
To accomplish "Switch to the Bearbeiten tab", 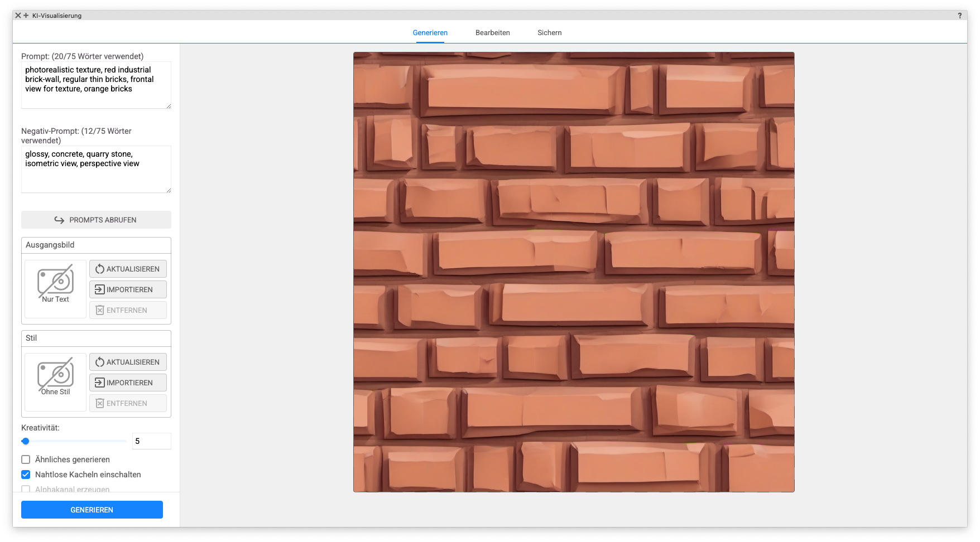I will 492,33.
